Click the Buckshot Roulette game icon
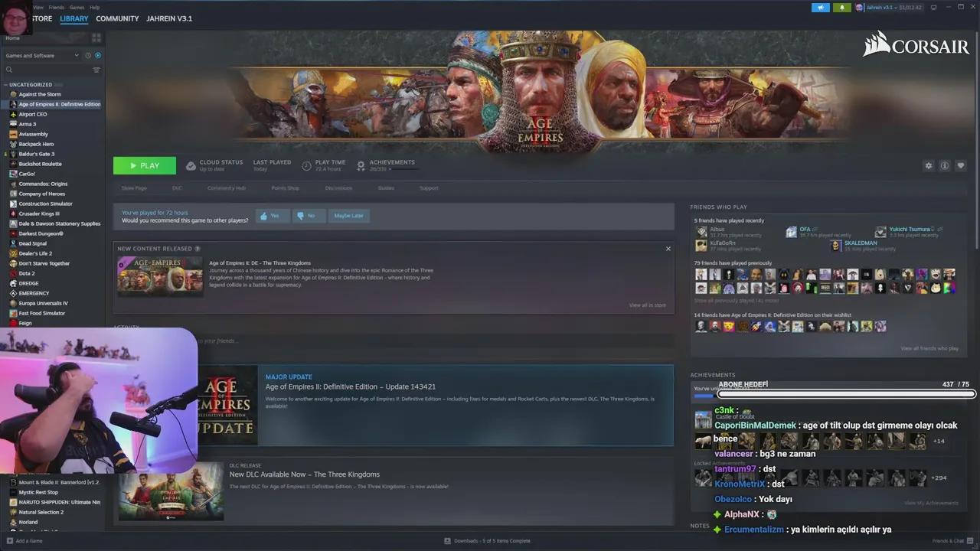 13,164
